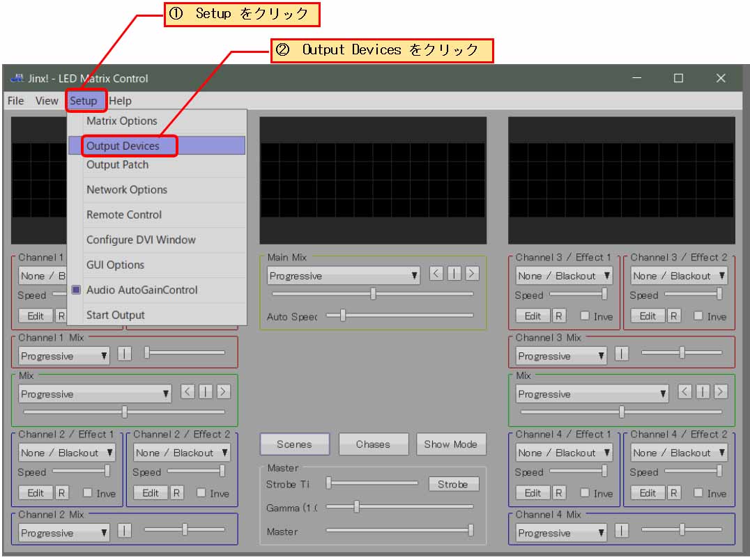Image resolution: width=750 pixels, height=560 pixels.
Task: Toggle Audio AutoGainControl menu checkbox
Action: [x=77, y=290]
